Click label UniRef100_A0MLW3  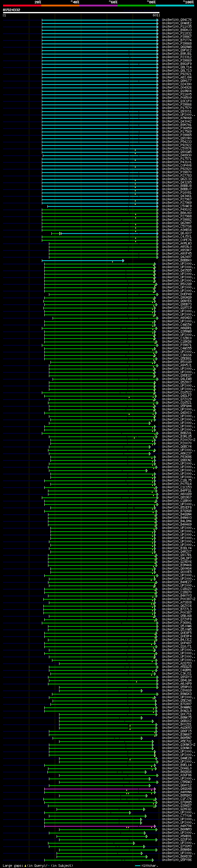click(177, 243)
